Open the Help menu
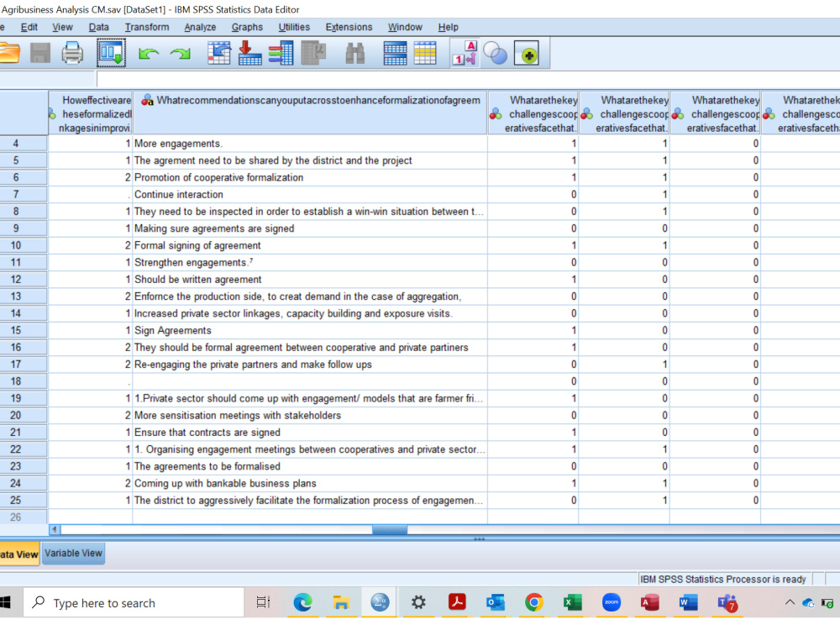The image size is (840, 630). tap(448, 27)
